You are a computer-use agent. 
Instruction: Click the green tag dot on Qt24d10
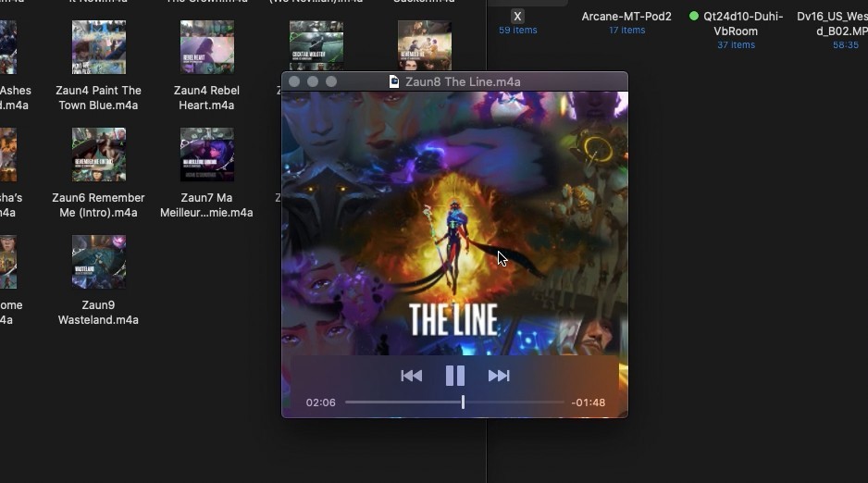pos(694,16)
